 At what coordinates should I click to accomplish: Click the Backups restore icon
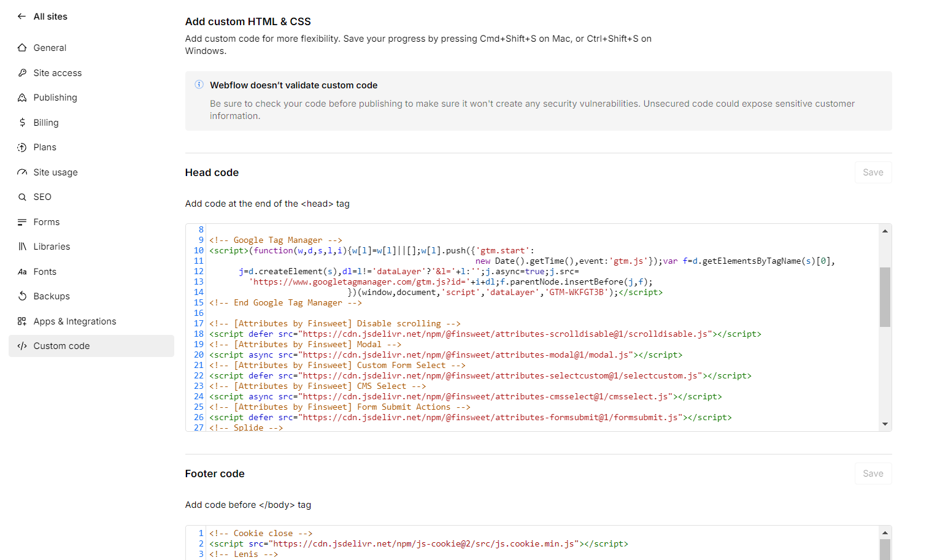pos(22,296)
